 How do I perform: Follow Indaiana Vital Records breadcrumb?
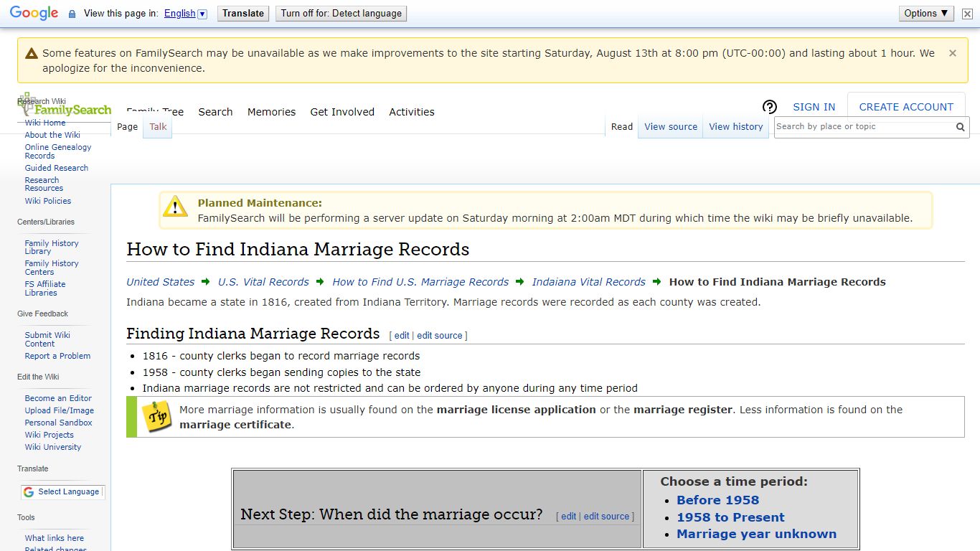coord(589,282)
